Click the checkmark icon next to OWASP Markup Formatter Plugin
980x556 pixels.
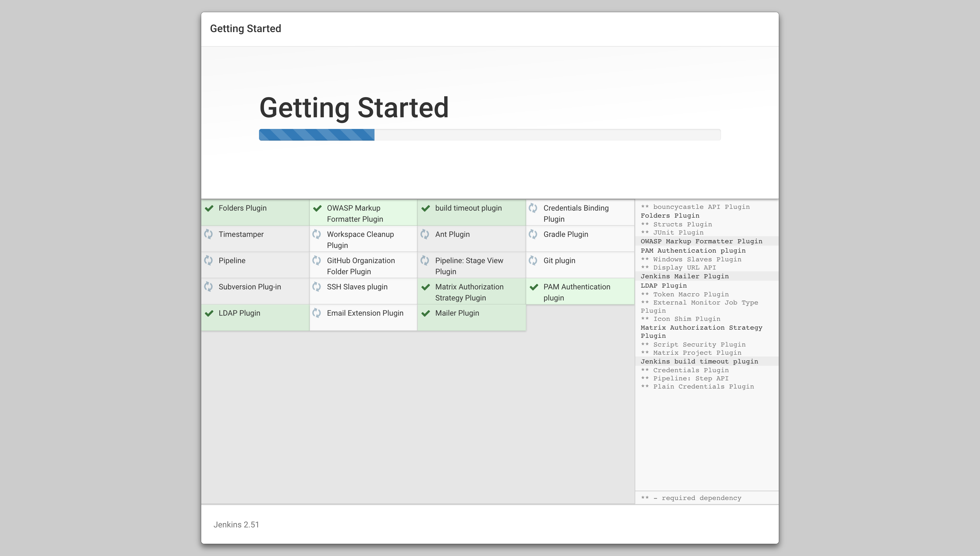pyautogui.click(x=317, y=209)
